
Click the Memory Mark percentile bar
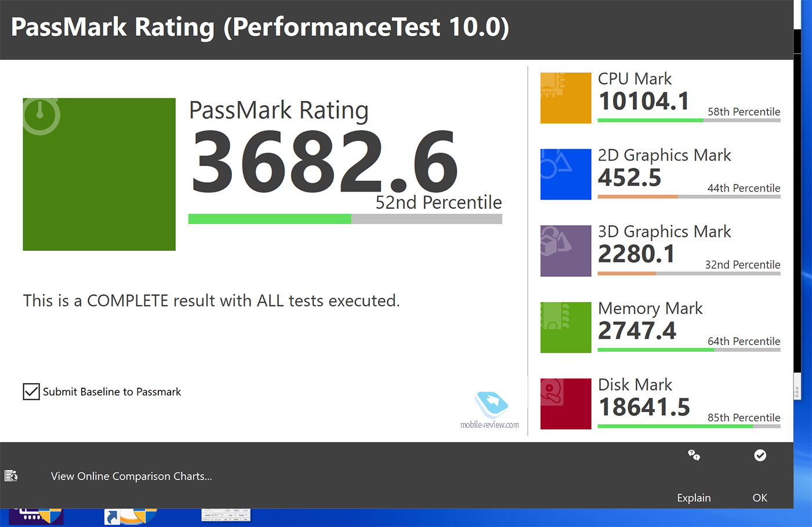pos(689,350)
